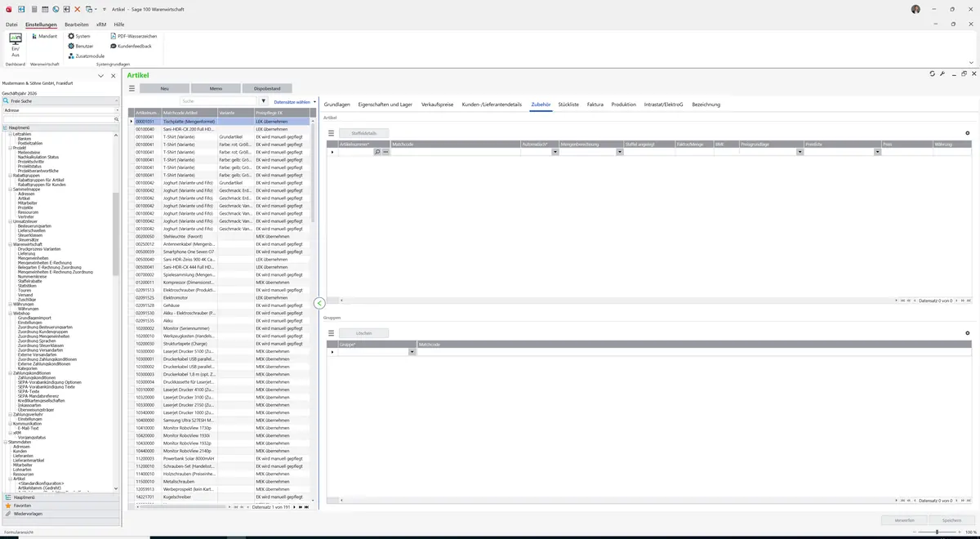Image resolution: width=980 pixels, height=539 pixels.
Task: Open the Preisliste column dropdown
Action: [878, 152]
